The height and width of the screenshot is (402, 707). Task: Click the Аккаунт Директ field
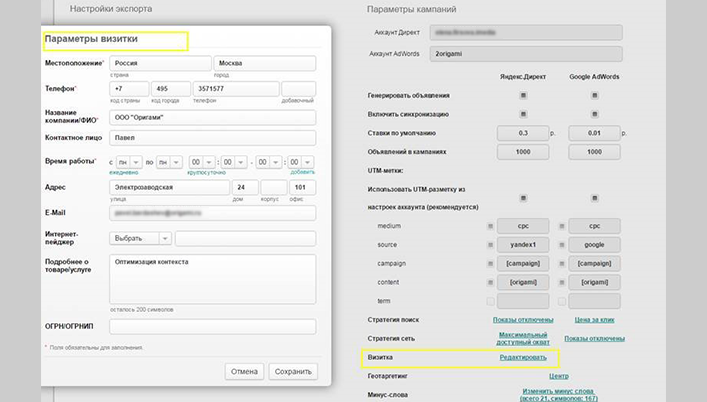click(x=526, y=32)
